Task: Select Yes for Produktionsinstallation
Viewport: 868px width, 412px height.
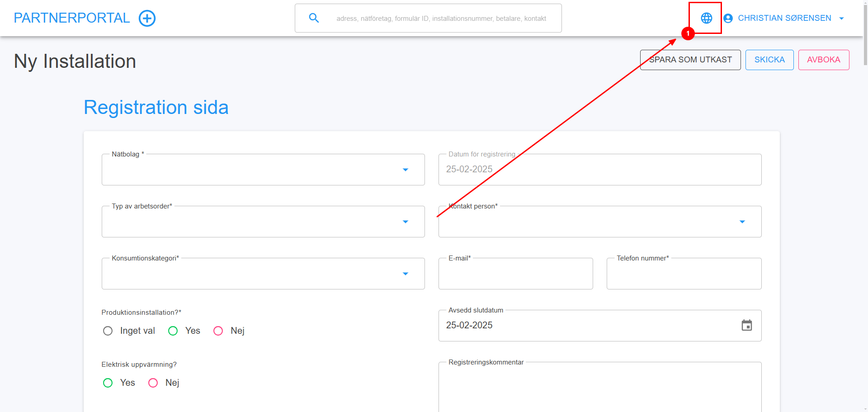Action: [173, 331]
